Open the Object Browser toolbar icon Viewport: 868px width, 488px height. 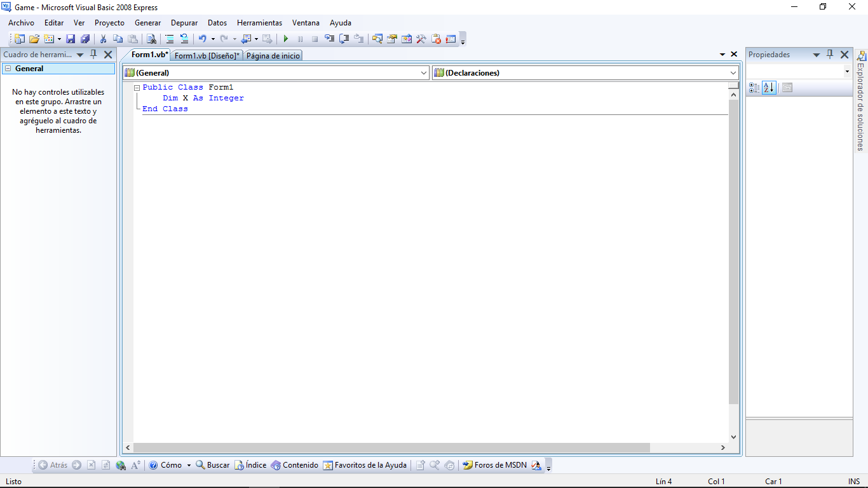(x=407, y=39)
